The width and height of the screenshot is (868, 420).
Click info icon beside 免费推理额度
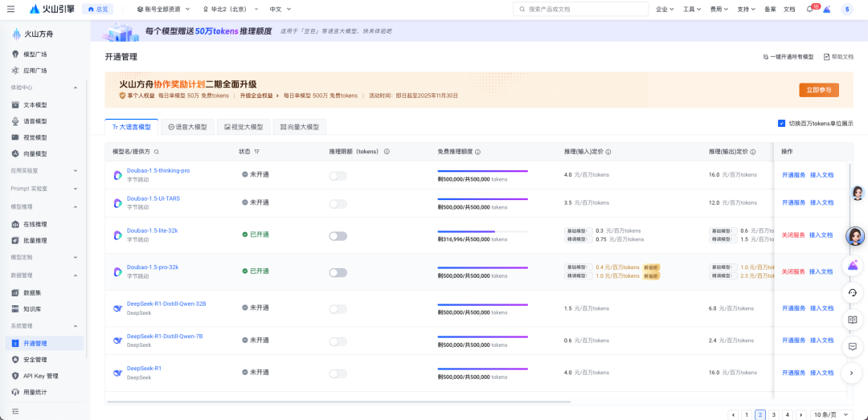coord(477,152)
